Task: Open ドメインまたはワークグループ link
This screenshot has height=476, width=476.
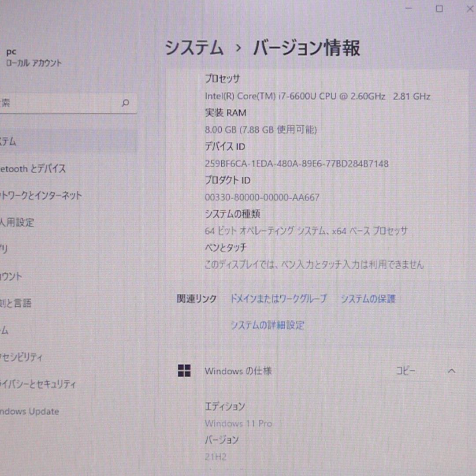Action: point(279,299)
